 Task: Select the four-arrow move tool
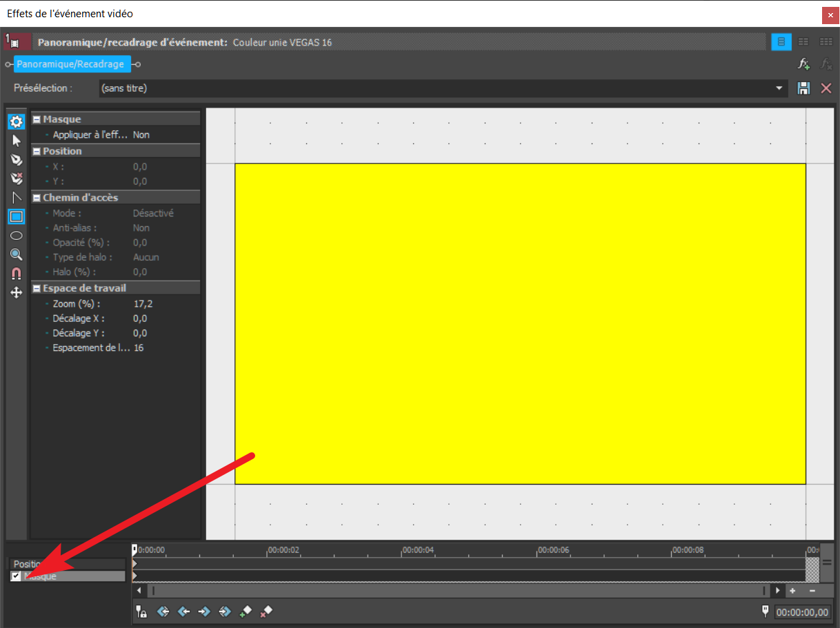click(17, 292)
